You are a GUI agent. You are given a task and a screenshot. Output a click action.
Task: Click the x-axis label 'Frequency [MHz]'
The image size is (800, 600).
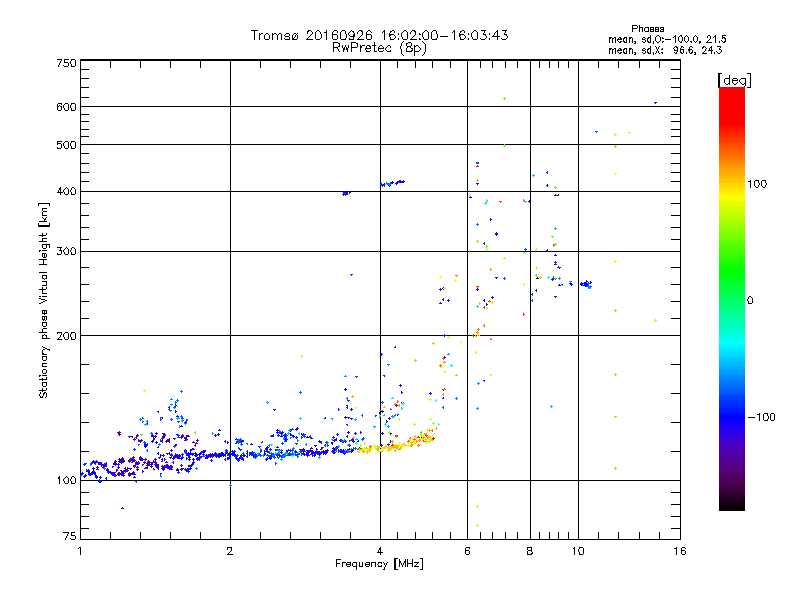379,564
